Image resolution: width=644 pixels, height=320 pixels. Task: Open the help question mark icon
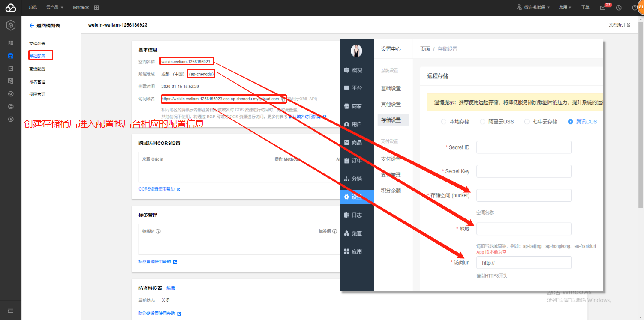click(x=635, y=8)
